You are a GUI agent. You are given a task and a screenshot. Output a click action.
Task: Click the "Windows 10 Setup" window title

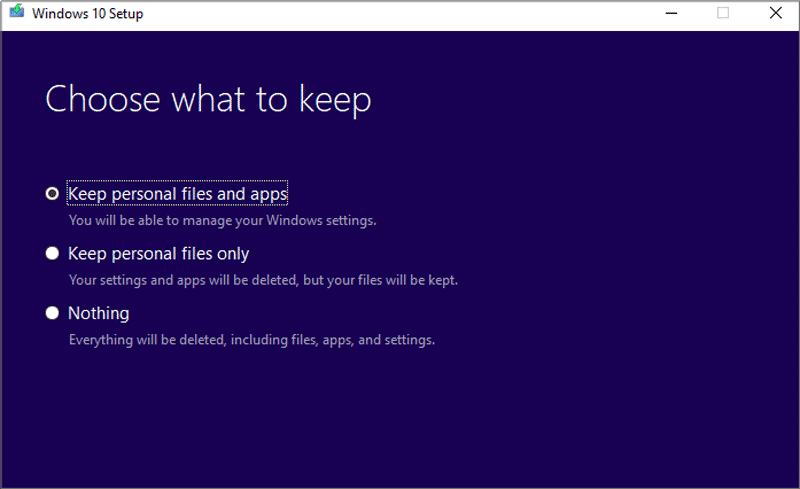coord(88,14)
